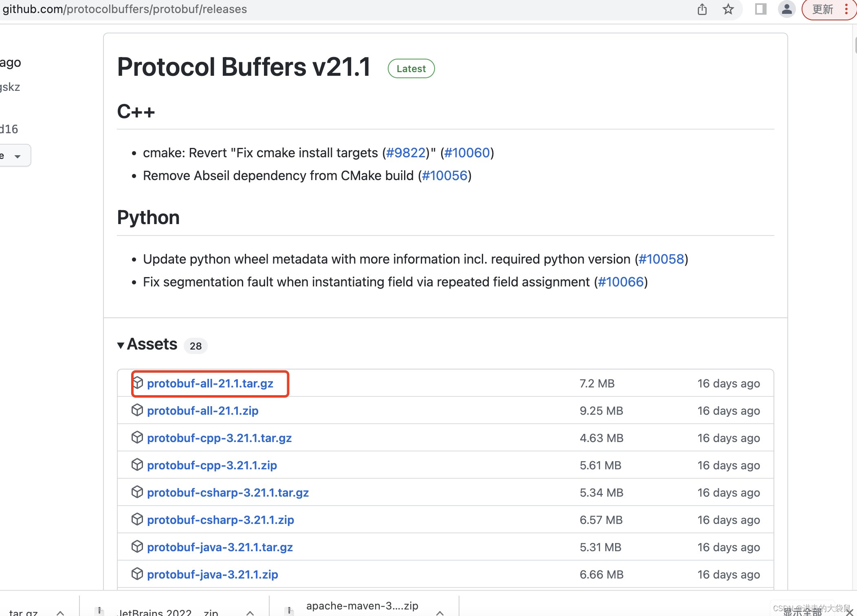
Task: Click the 5.34 MB file size
Action: (601, 493)
